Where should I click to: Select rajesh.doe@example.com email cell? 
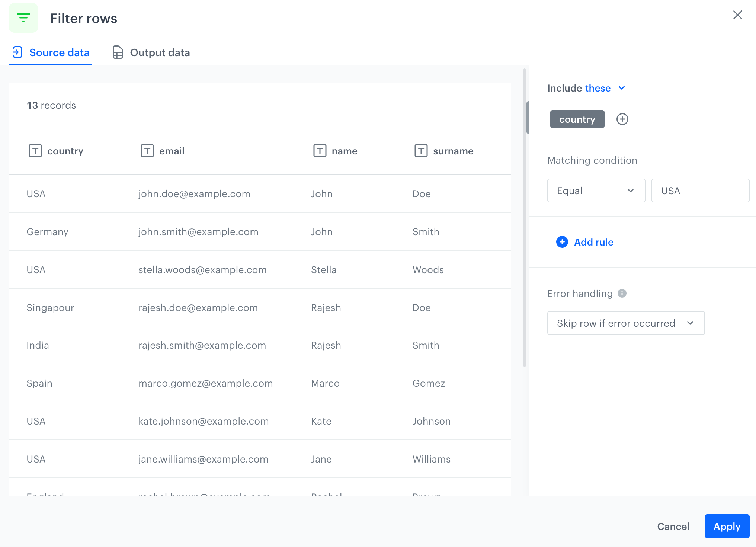[x=198, y=308]
